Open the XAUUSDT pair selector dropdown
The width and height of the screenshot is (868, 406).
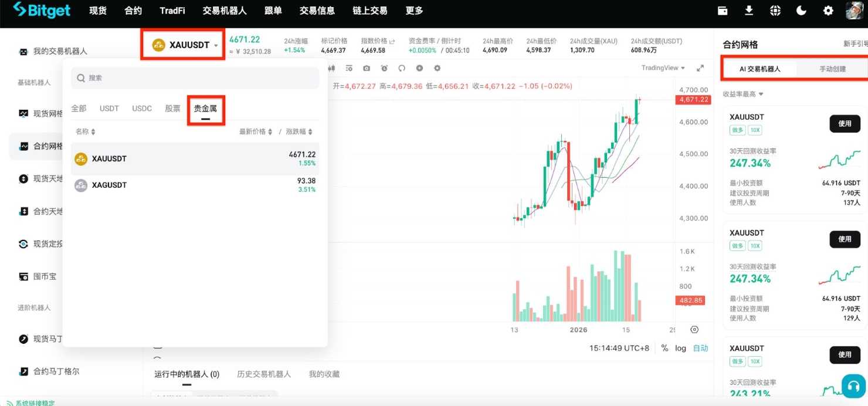182,43
